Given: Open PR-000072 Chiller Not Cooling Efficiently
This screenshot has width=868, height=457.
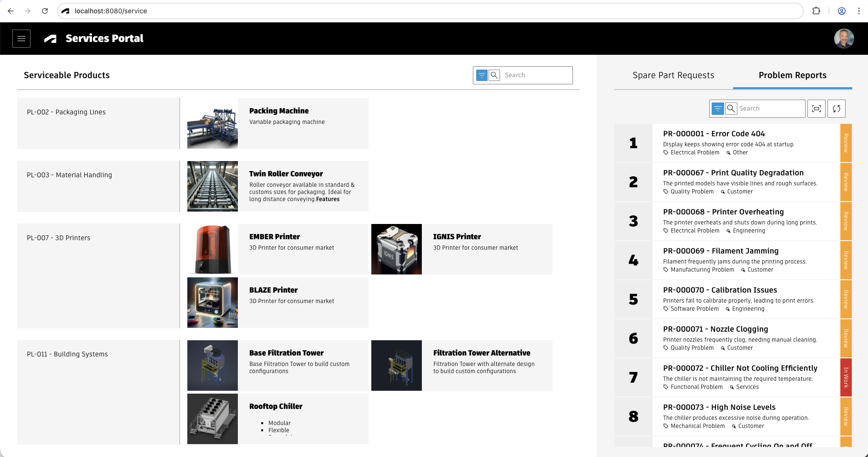Looking at the screenshot, I should coord(740,368).
